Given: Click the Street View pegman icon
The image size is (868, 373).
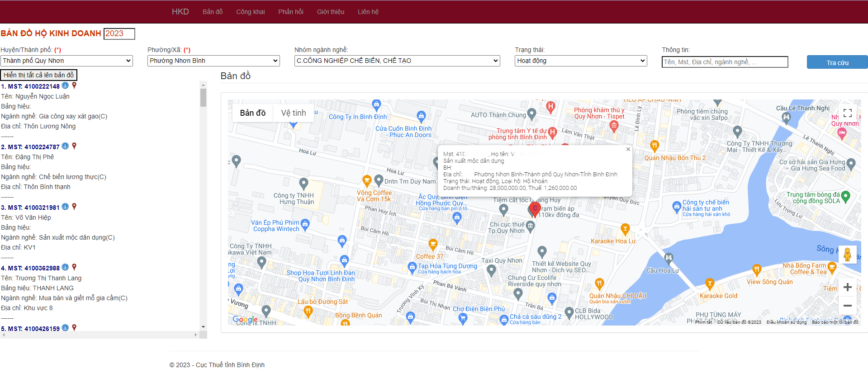Looking at the screenshot, I should tap(847, 255).
